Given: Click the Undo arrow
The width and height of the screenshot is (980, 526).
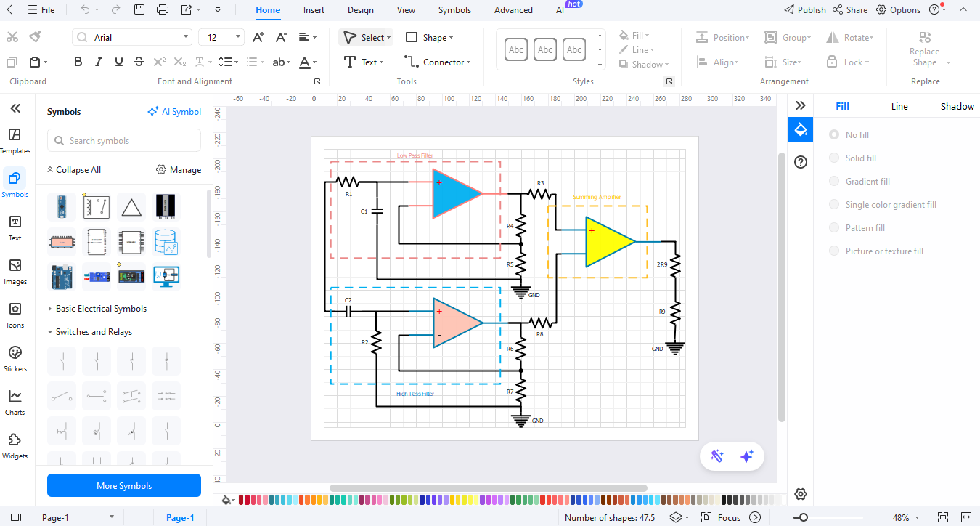Looking at the screenshot, I should pyautogui.click(x=86, y=10).
